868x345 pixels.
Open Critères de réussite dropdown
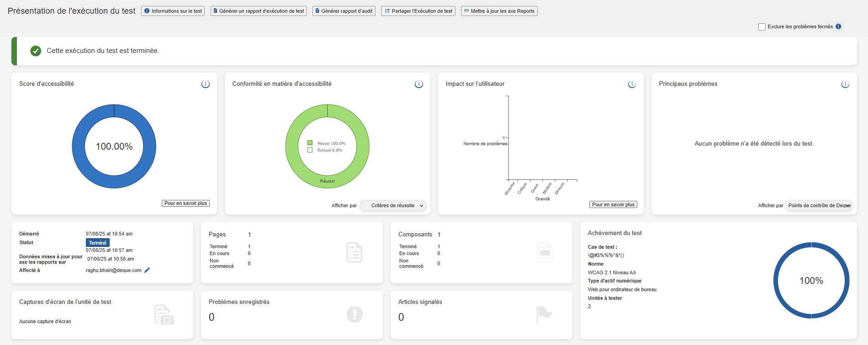[x=393, y=205]
